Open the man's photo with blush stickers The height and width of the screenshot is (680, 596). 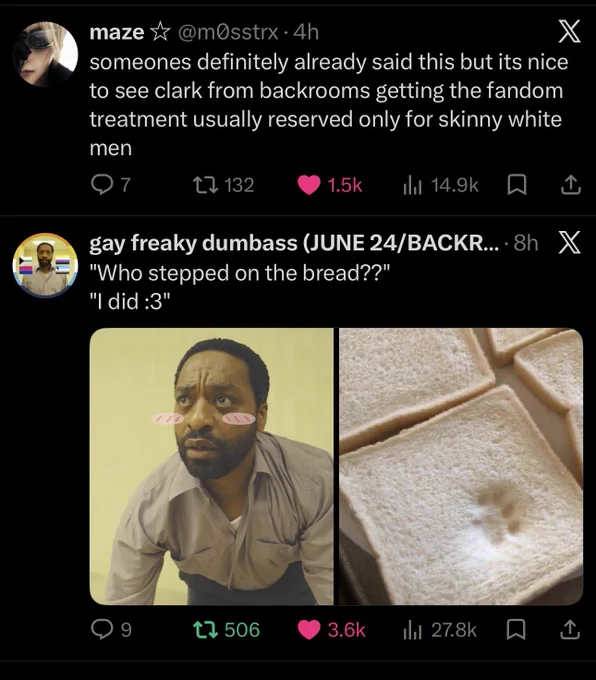(211, 466)
